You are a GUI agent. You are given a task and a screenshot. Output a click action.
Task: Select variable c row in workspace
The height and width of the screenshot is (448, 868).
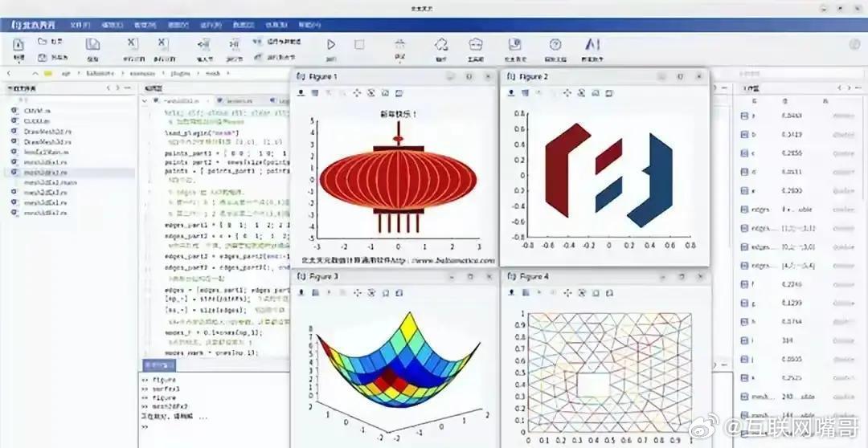click(798, 153)
